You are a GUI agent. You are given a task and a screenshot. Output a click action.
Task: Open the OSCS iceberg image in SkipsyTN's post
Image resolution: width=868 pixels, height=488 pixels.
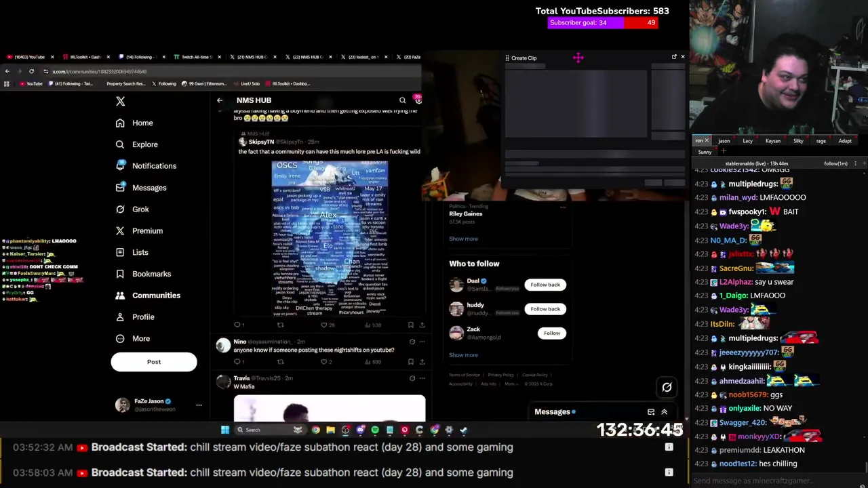click(x=330, y=238)
